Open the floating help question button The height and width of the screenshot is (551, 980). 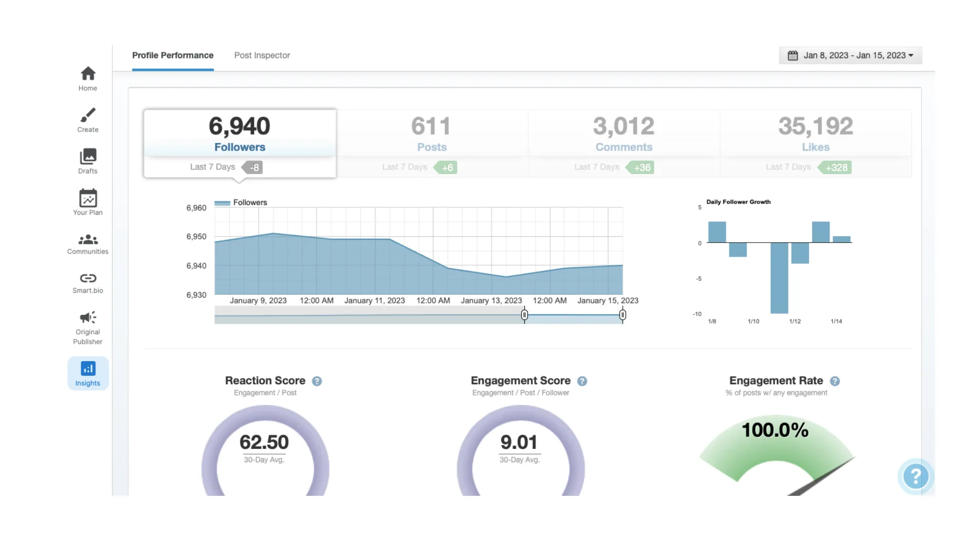916,477
